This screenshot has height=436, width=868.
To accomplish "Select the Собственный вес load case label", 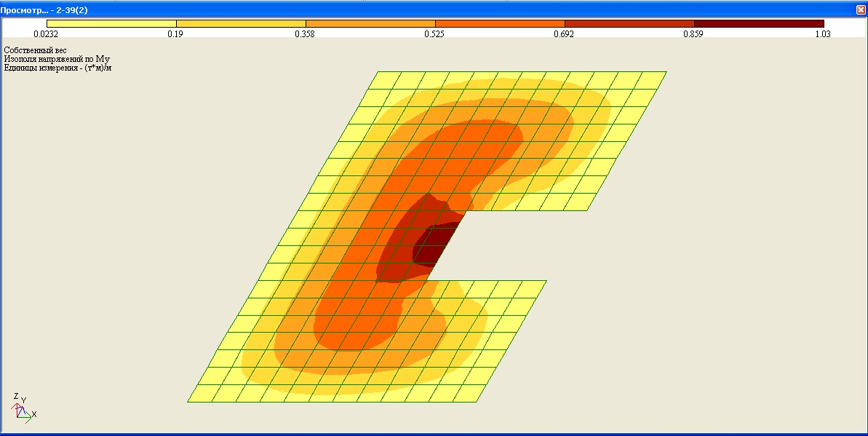I will (35, 50).
